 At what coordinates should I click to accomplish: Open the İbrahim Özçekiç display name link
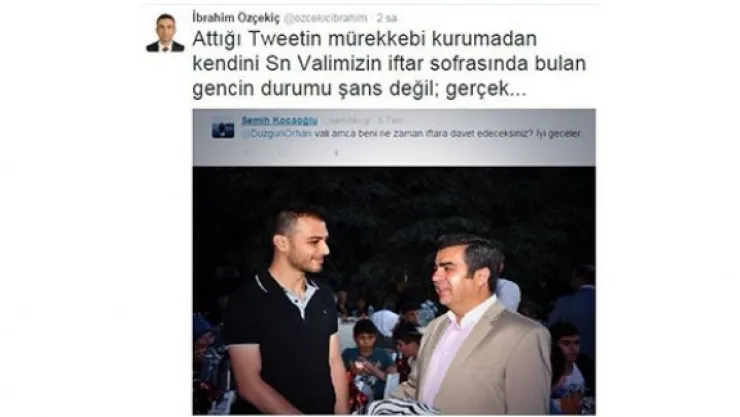(x=235, y=18)
